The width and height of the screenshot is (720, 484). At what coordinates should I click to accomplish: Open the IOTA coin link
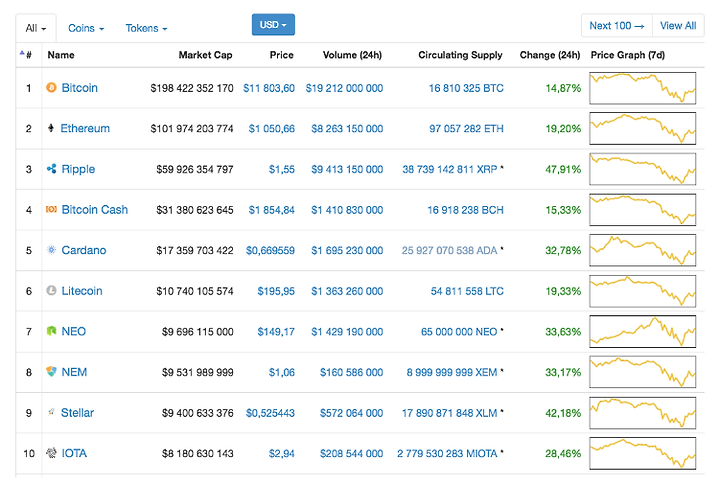pos(74,453)
